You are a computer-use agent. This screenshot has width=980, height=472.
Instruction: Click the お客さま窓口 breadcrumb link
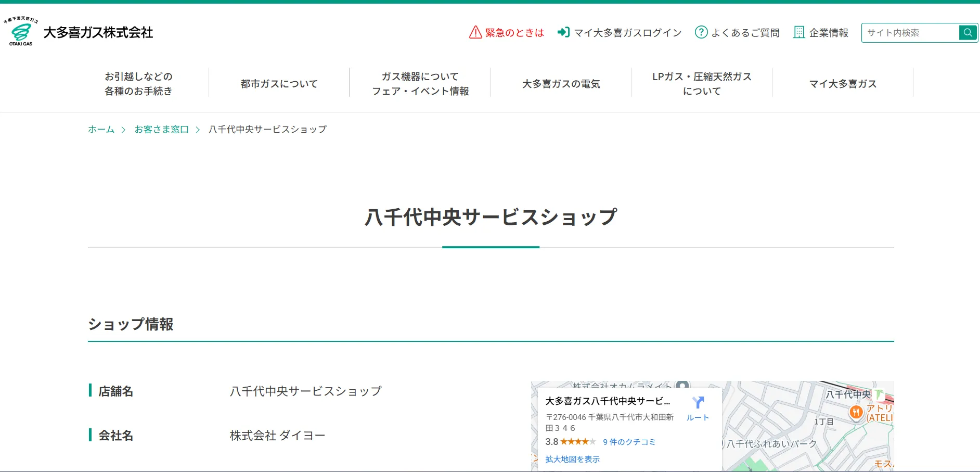click(161, 129)
